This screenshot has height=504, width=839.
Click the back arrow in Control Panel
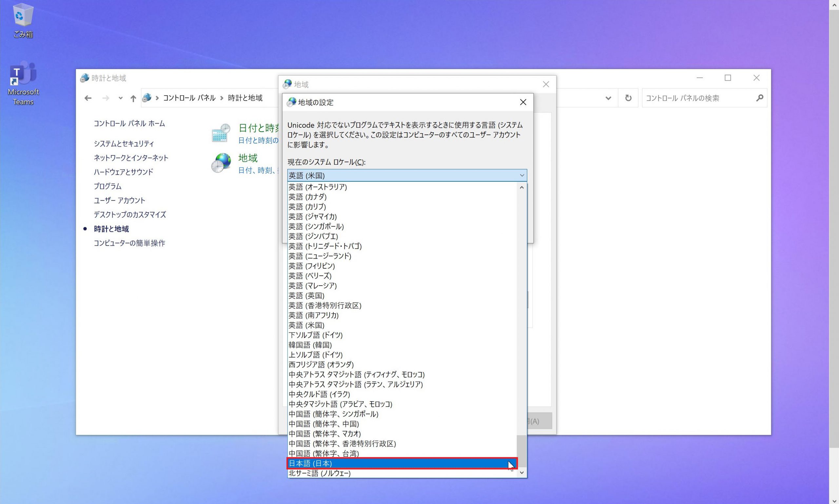[88, 98]
